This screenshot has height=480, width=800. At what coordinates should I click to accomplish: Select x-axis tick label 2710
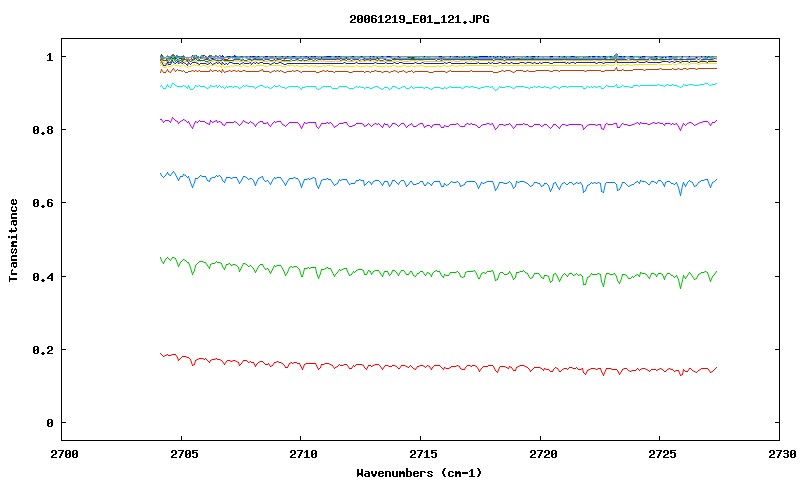click(304, 454)
